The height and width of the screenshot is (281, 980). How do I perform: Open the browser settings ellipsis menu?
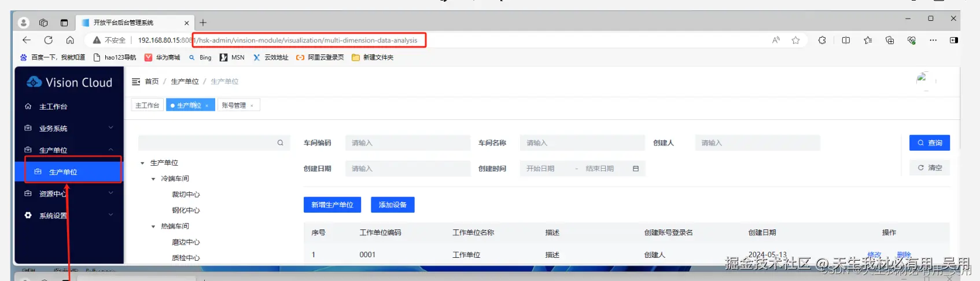coord(933,40)
